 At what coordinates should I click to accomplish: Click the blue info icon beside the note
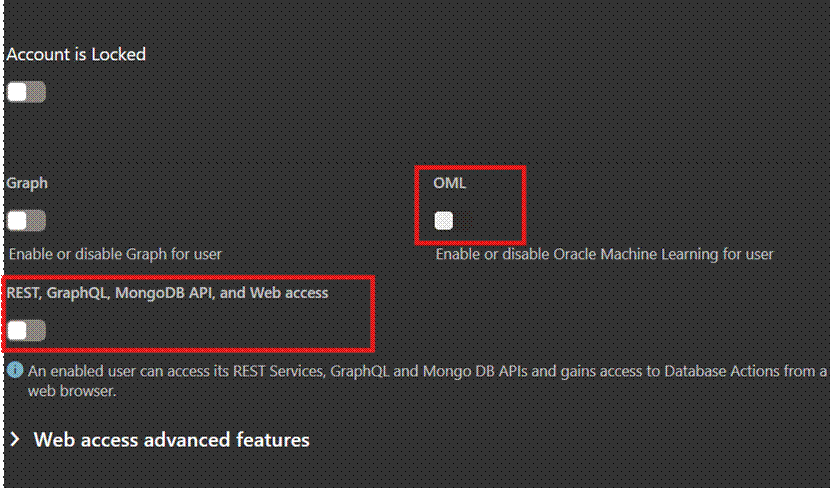pyautogui.click(x=15, y=371)
